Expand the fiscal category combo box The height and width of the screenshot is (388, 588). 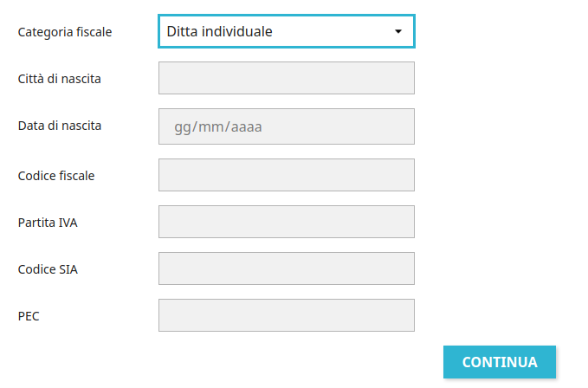pyautogui.click(x=286, y=31)
